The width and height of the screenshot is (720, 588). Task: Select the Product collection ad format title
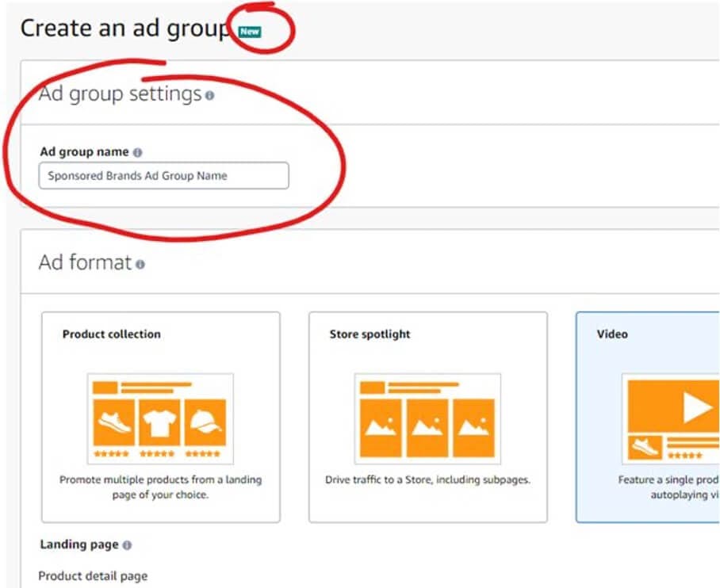coord(111,334)
